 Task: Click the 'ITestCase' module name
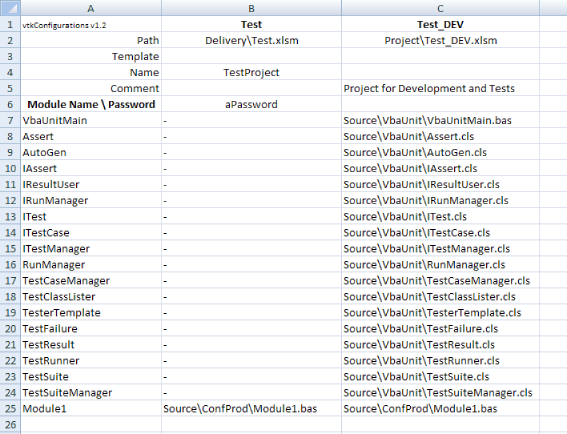click(91, 232)
